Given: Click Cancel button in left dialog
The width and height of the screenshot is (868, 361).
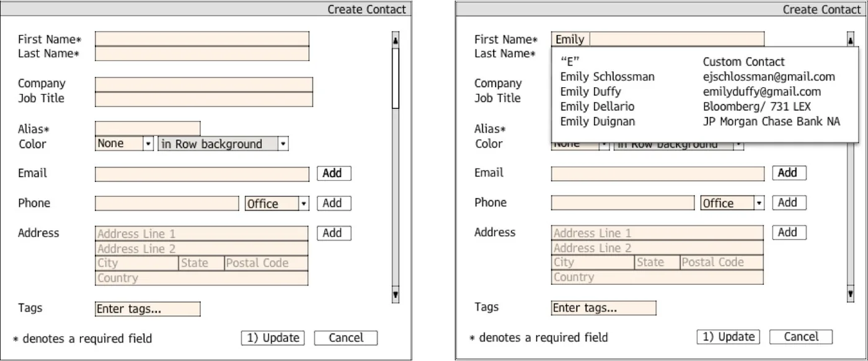Looking at the screenshot, I should (346, 338).
